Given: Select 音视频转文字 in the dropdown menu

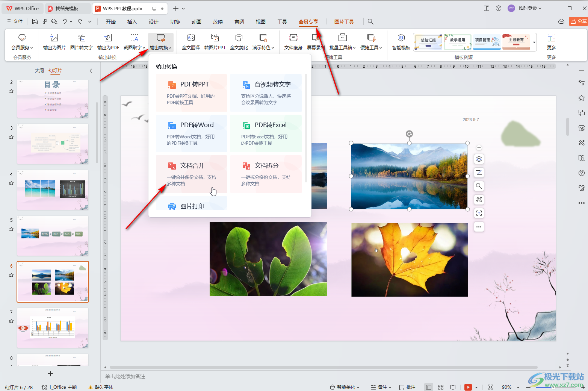Looking at the screenshot, I should [x=266, y=93].
